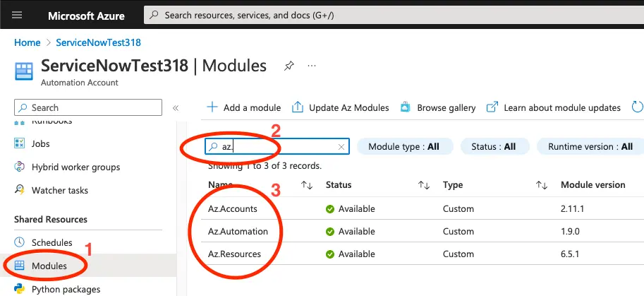
Task: Click the Status column header
Action: coord(339,185)
